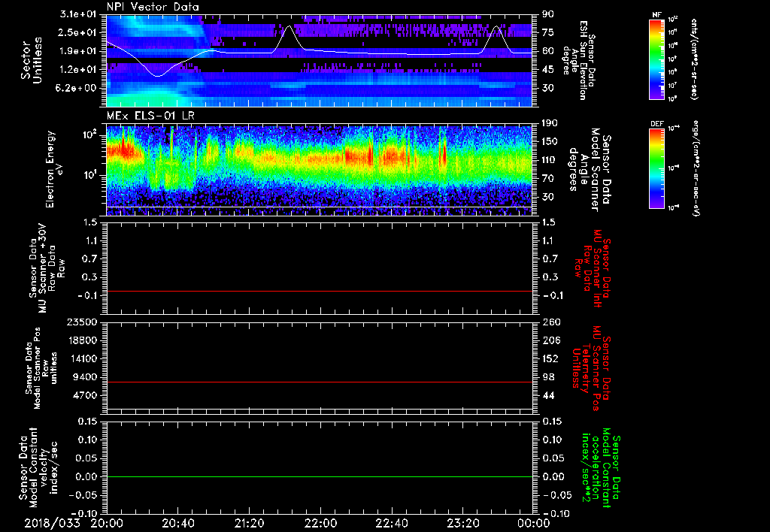Viewport: 770px width, 532px height.
Task: Click the green 'Model Constant acceleration' label
Action: [x=602, y=468]
